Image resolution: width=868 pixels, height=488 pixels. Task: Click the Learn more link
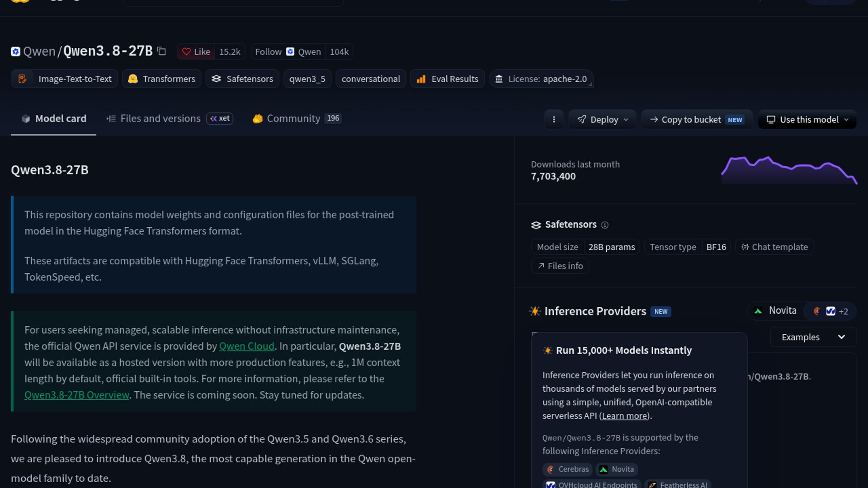(x=624, y=416)
